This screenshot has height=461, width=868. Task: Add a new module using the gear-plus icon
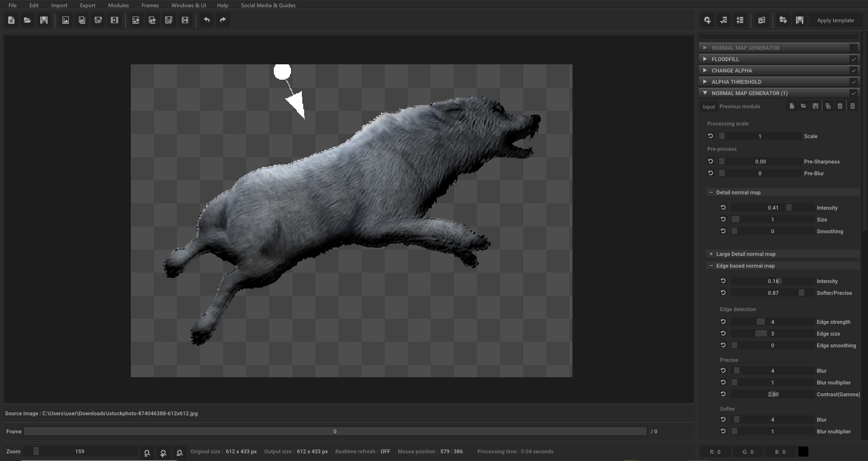707,20
